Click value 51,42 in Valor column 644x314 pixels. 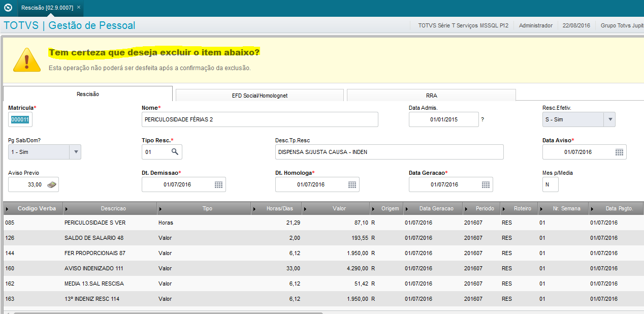coord(361,284)
